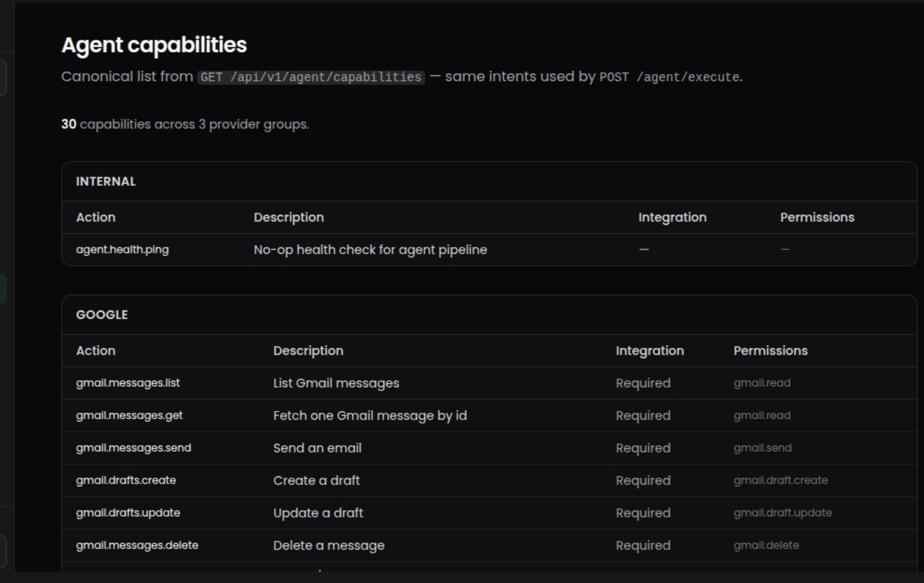This screenshot has height=583, width=924.
Task: Click the gmail.send permission label
Action: point(762,448)
